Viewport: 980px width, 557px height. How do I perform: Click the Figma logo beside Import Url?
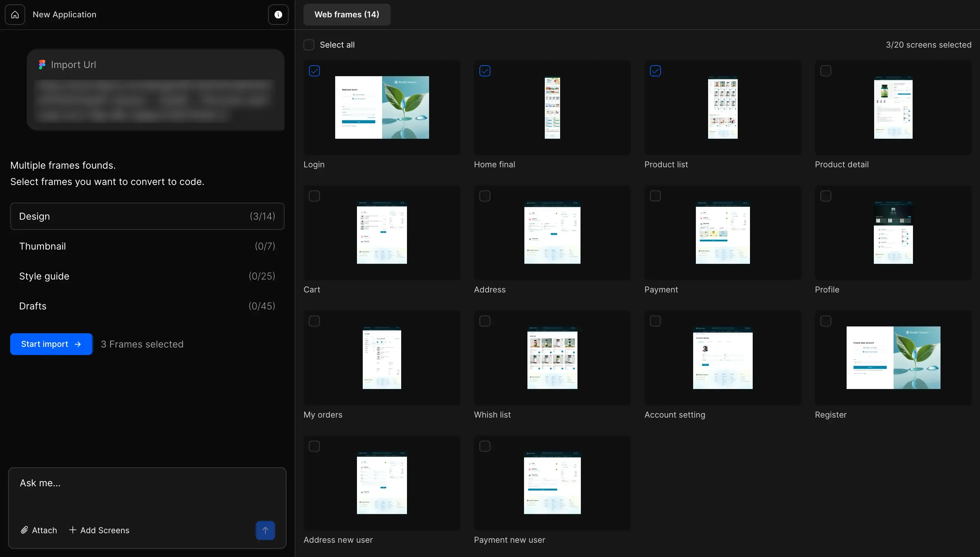pos(42,65)
